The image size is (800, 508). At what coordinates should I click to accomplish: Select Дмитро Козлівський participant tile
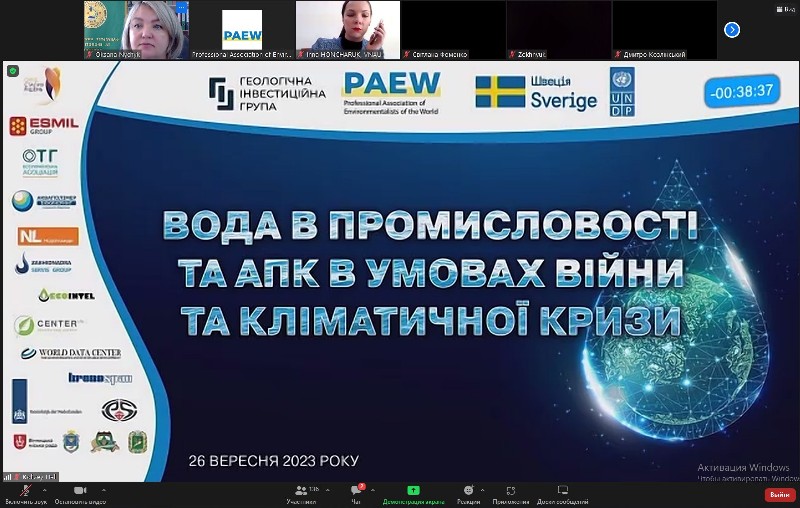click(x=665, y=30)
